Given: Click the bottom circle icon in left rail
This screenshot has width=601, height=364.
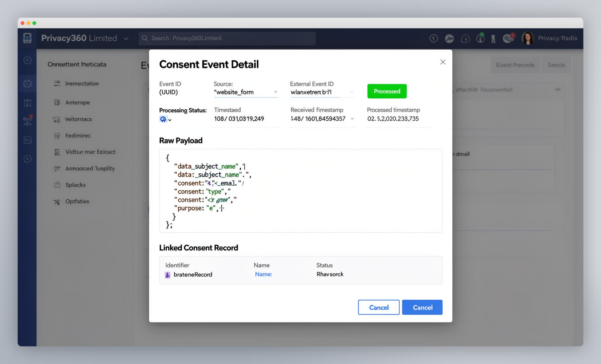Looking at the screenshot, I should [28, 159].
